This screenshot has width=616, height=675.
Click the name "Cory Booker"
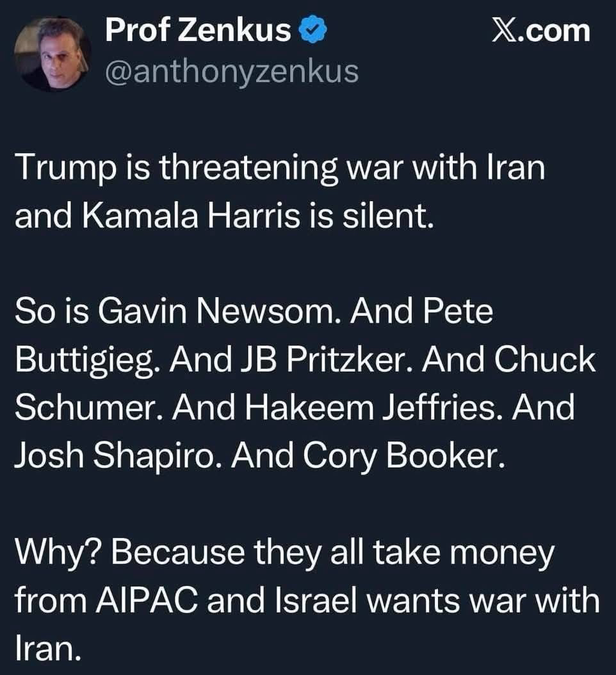pyautogui.click(x=394, y=456)
